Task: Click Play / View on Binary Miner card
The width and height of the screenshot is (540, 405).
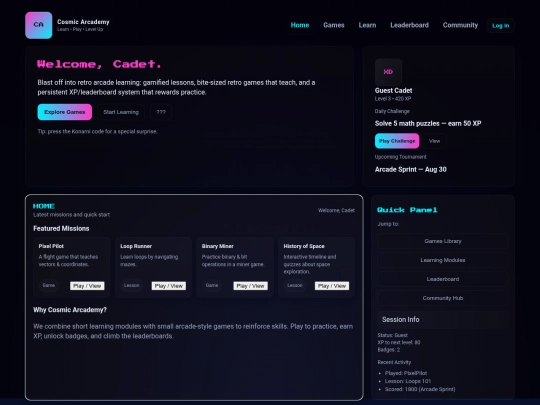Action: [250, 286]
